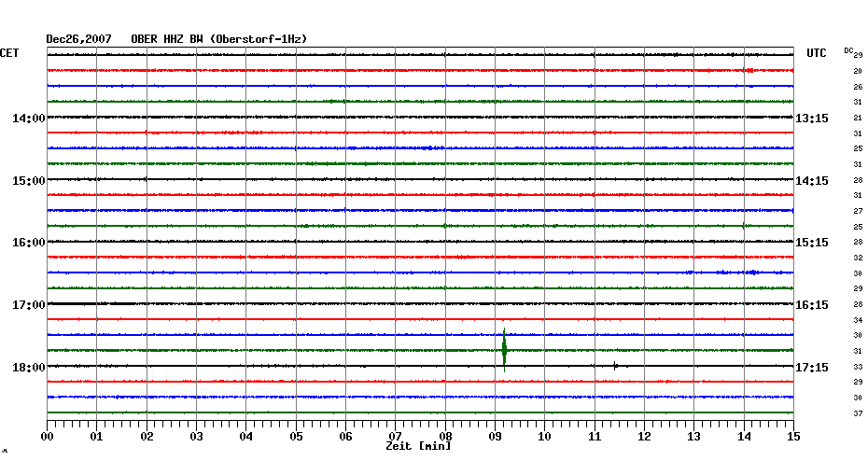Click the Zeit [min] axis title
868x461 pixels.
[x=418, y=446]
